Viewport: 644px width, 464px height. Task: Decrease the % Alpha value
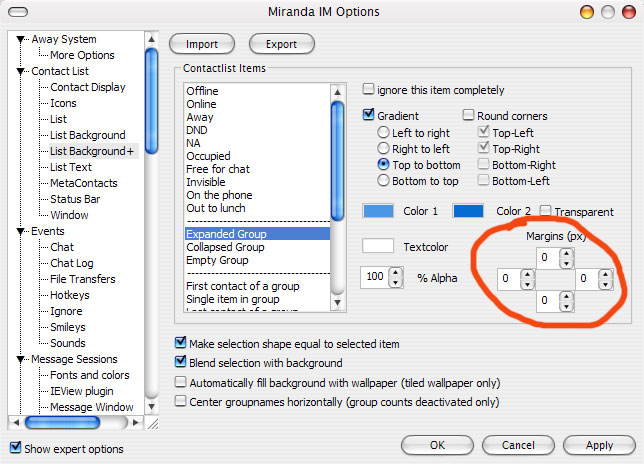pyautogui.click(x=396, y=283)
